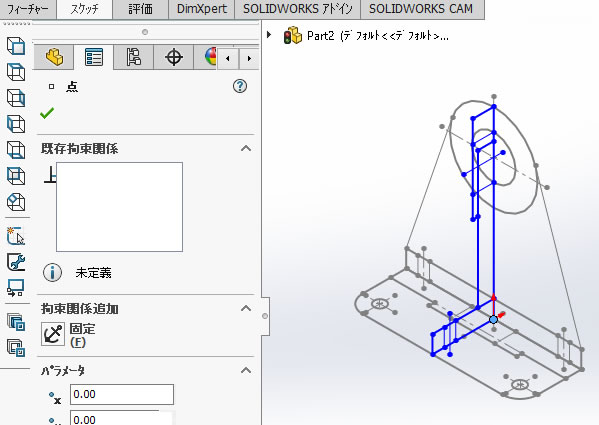Click the X coordinate parameter field
Image resolution: width=599 pixels, height=425 pixels.
tap(122, 394)
